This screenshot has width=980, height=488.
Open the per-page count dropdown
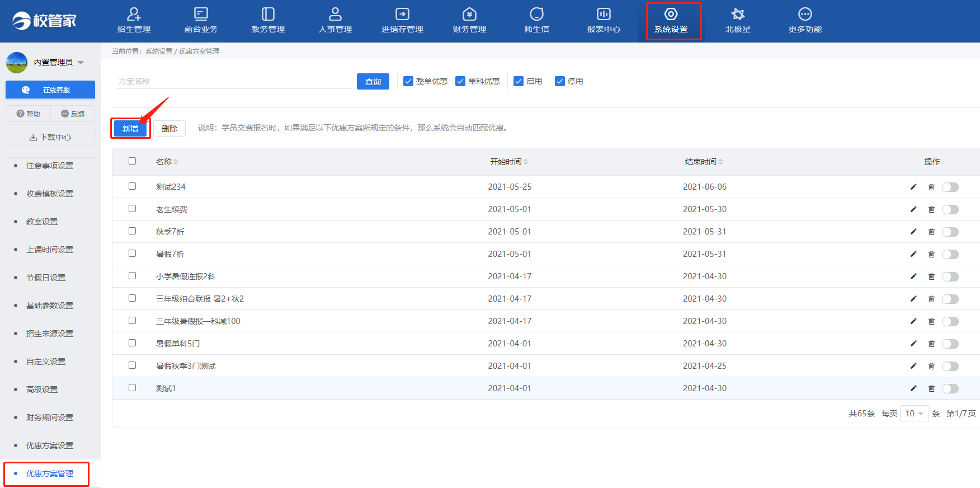tap(914, 414)
